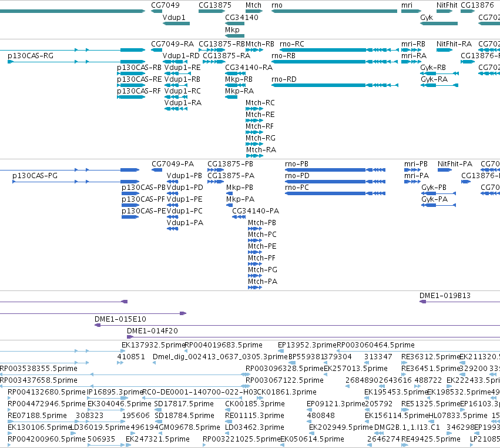The image size is (500, 448).
Task: Select the NitFhit gene label
Action: (x=447, y=5)
